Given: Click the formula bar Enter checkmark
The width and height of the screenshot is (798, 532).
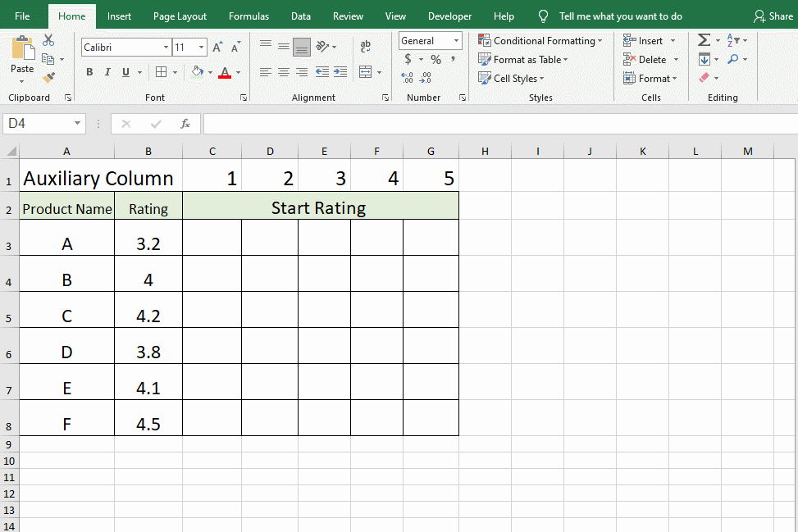Looking at the screenshot, I should pos(156,124).
